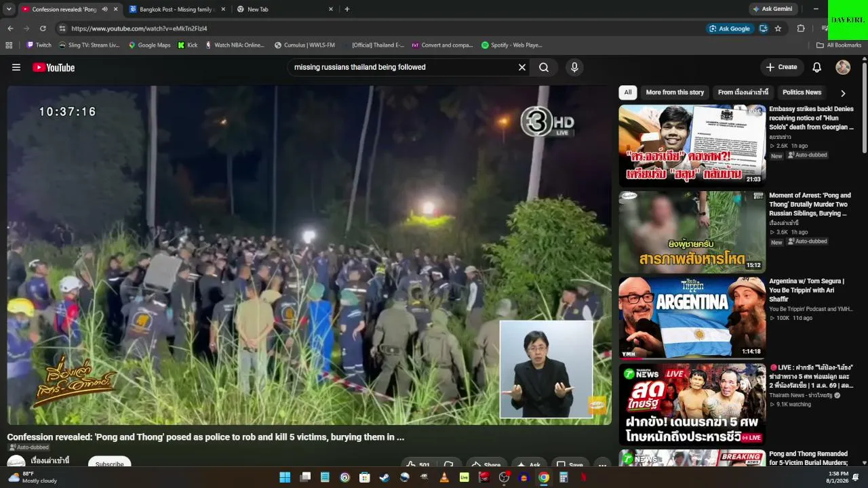
Task: Open 'Moment of Arrest: Pong and Thong' title
Action: click(810, 204)
